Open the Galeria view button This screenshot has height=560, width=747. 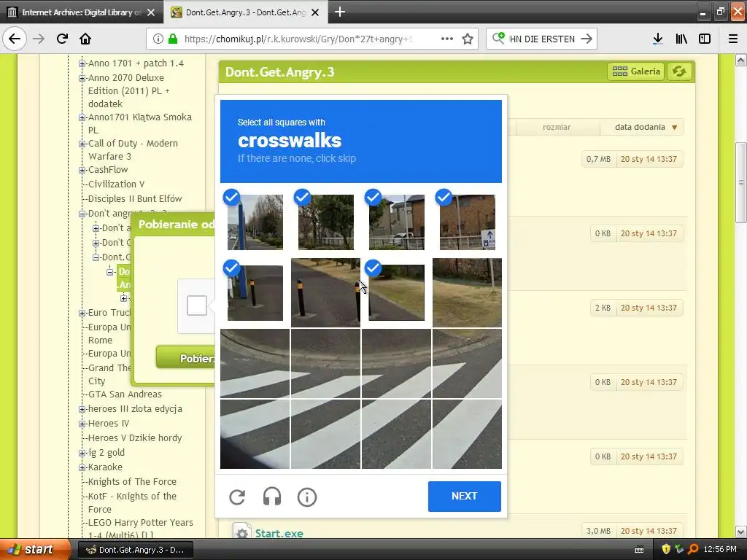636,71
